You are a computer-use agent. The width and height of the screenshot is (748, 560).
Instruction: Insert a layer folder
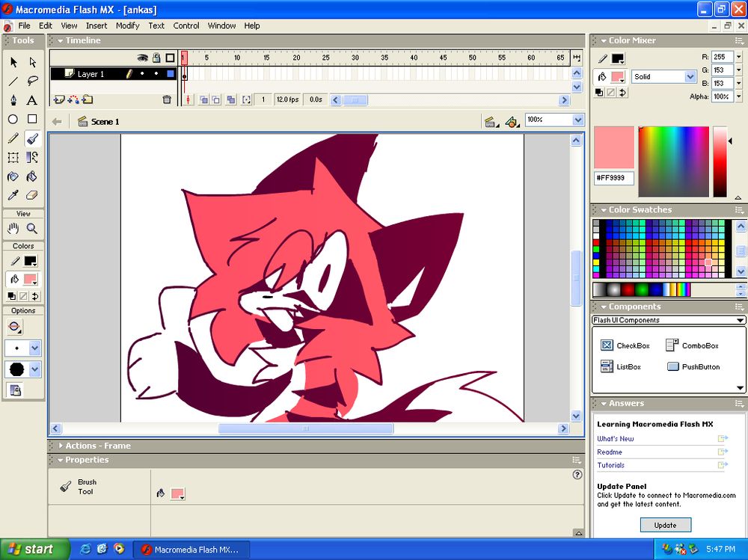[x=88, y=99]
